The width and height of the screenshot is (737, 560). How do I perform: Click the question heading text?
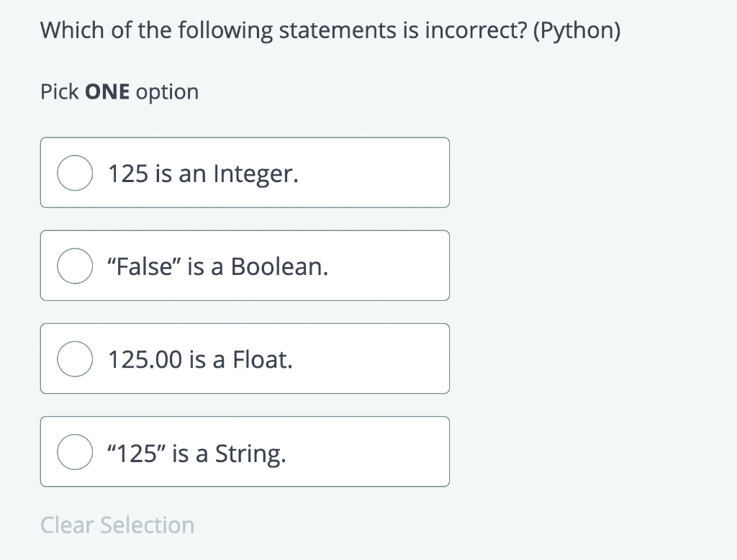coord(330,30)
